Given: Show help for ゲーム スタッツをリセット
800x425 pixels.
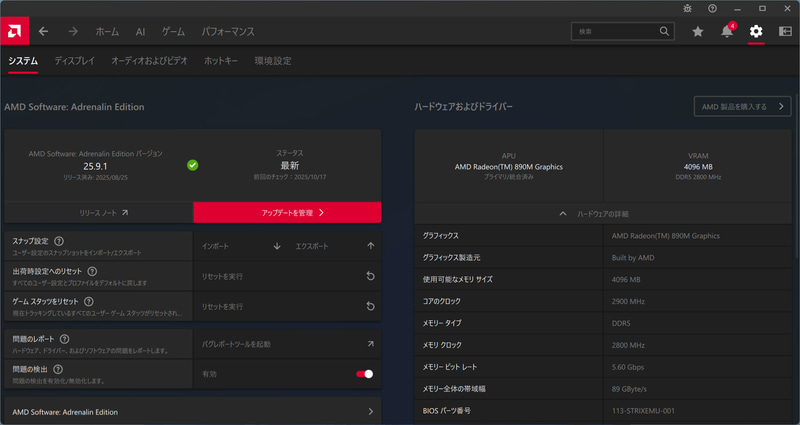Looking at the screenshot, I should tap(89, 301).
